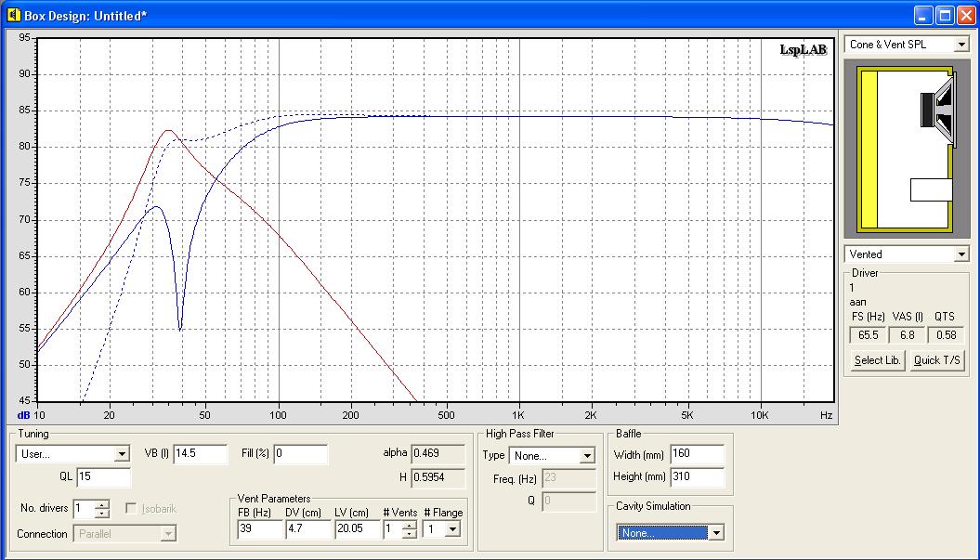Viewport: 980px width, 560px height.
Task: Click the No. drivers number field
Action: coord(85,509)
